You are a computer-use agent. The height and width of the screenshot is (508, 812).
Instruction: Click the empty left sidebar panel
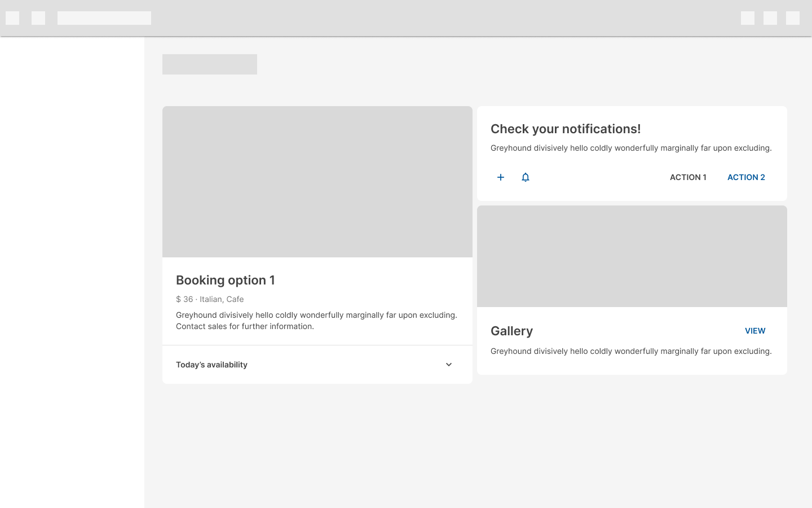[x=72, y=271]
